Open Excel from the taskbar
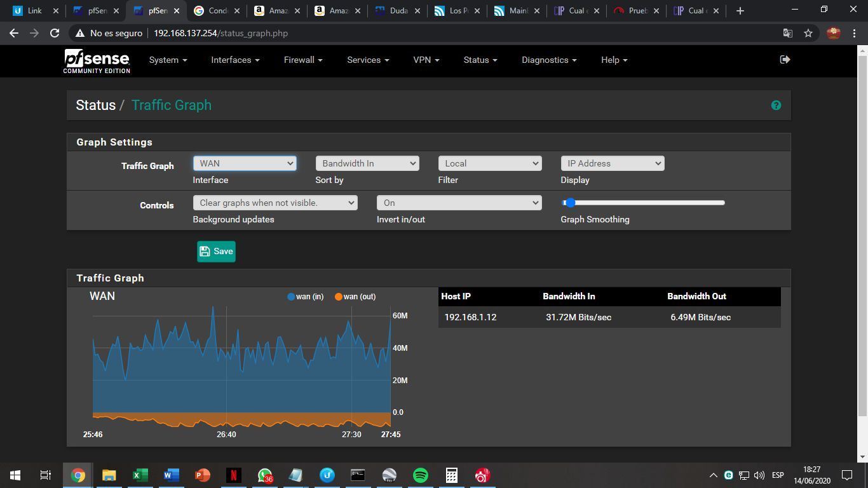The width and height of the screenshot is (868, 488). click(x=140, y=475)
